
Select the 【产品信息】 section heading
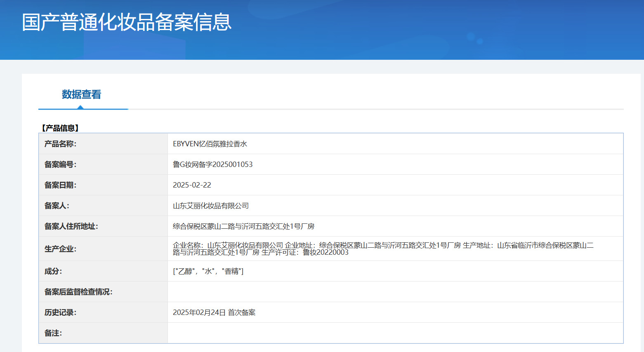point(60,128)
